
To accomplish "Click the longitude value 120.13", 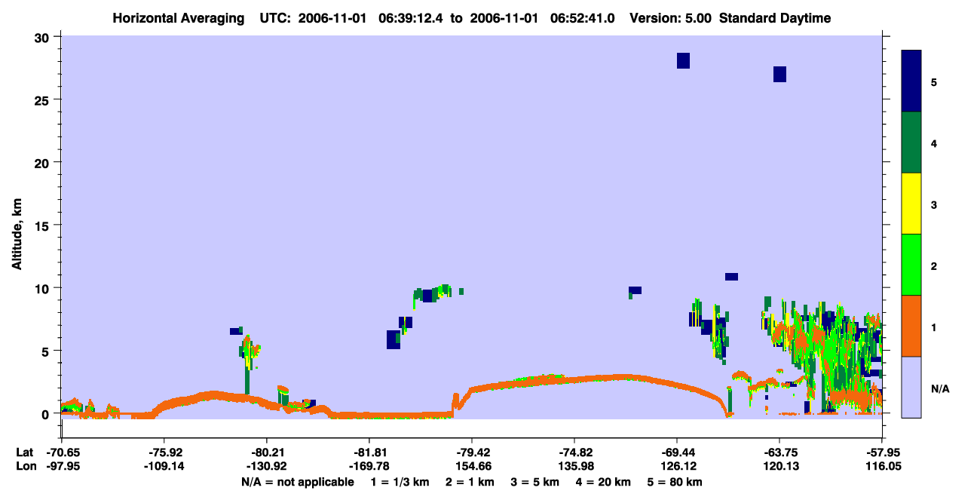I will (x=779, y=466).
